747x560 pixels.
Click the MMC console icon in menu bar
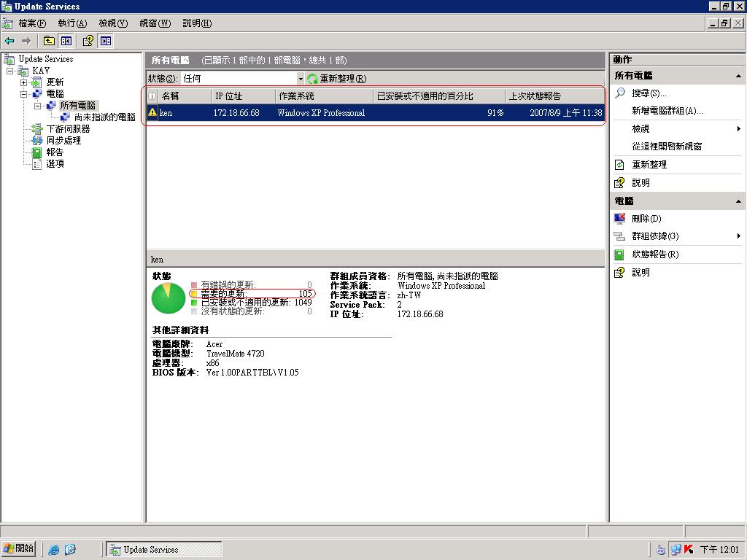7,23
